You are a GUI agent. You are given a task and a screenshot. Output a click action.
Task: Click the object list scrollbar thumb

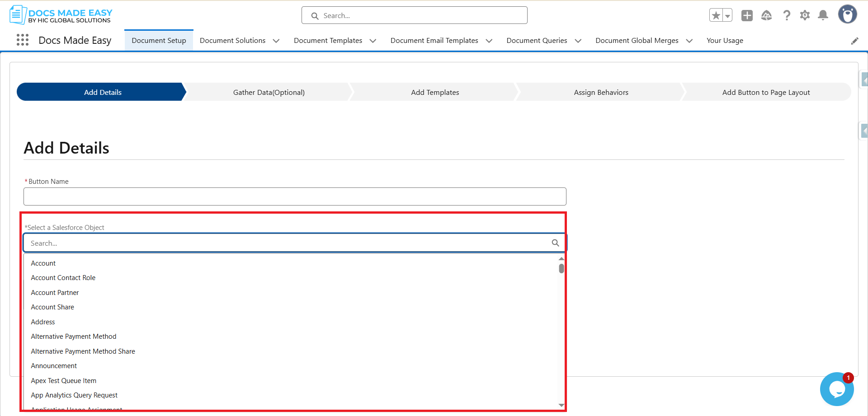[561, 269]
